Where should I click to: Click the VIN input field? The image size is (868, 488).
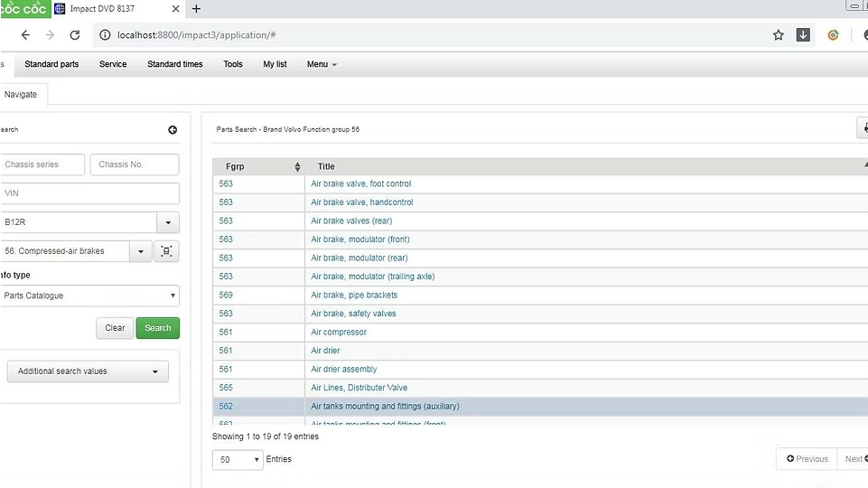[89, 193]
